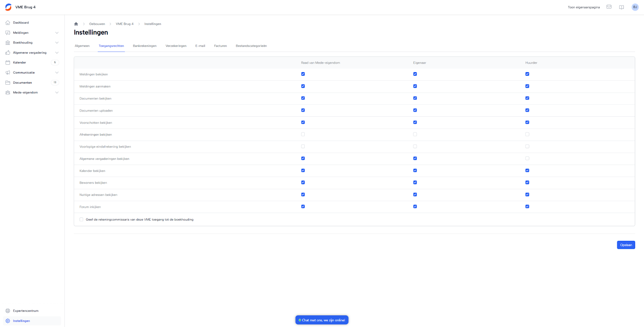
Task: Click the Kalender icon in sidebar
Action: point(8,62)
